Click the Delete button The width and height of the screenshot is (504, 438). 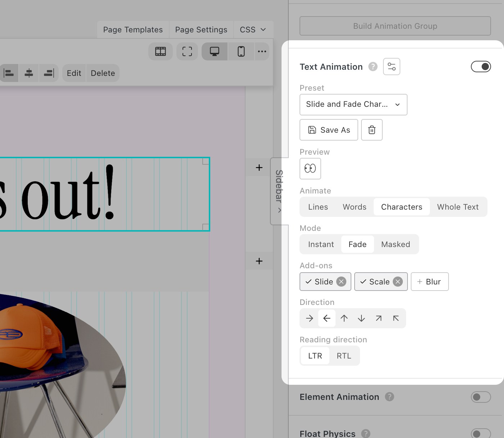(103, 73)
